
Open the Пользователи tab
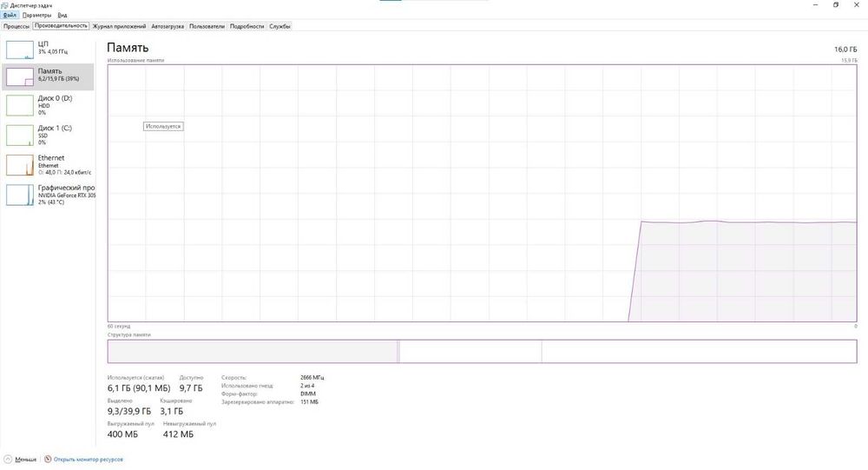click(207, 26)
